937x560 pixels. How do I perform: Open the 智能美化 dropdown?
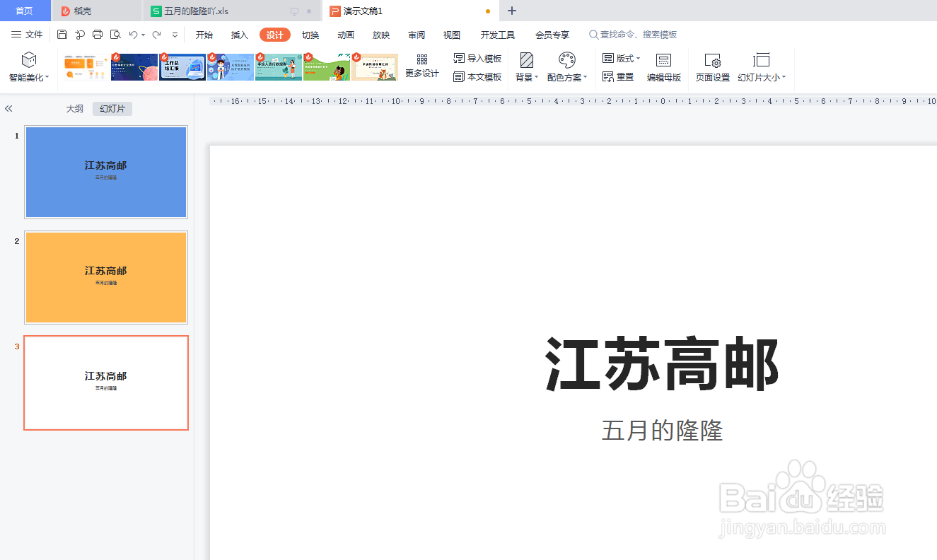tap(29, 77)
